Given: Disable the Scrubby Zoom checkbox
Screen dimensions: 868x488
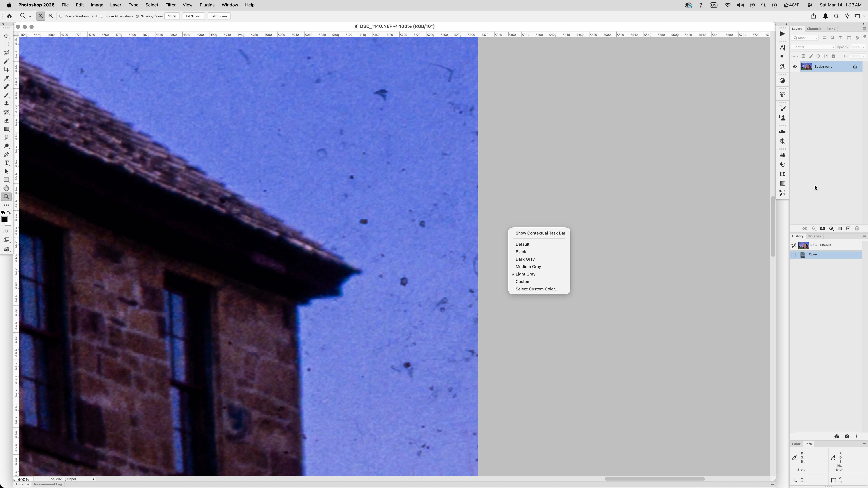Looking at the screenshot, I should (137, 16).
